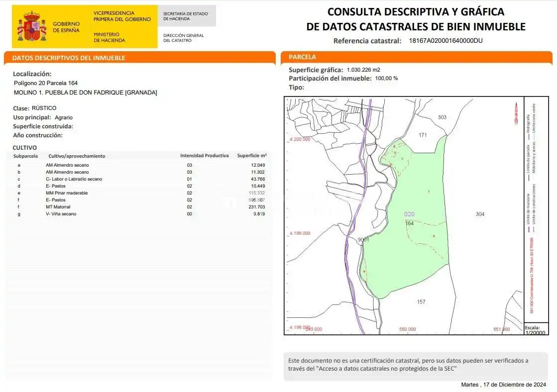This screenshot has width=557, height=392.
Task: Click surface value 115.332
Action: (x=256, y=193)
